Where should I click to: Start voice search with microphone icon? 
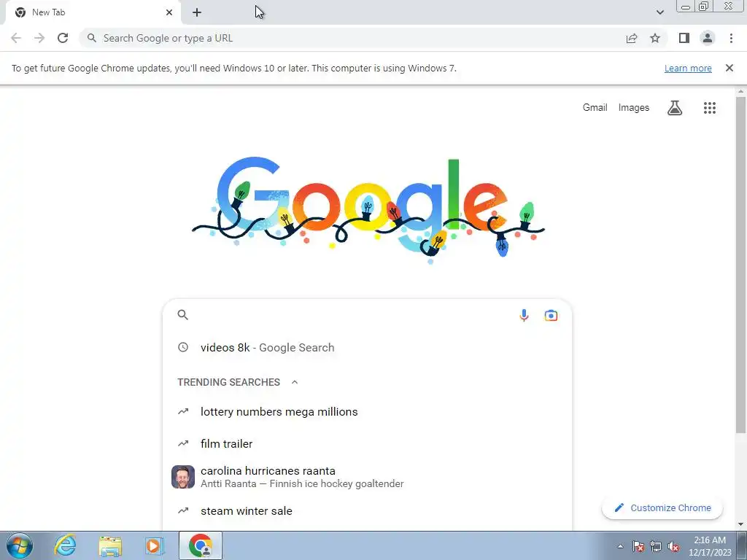tap(524, 315)
